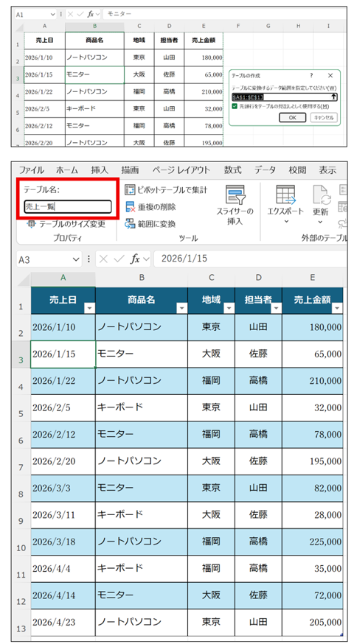Click the PivotTable summarize icon in the ribbon

click(x=131, y=189)
